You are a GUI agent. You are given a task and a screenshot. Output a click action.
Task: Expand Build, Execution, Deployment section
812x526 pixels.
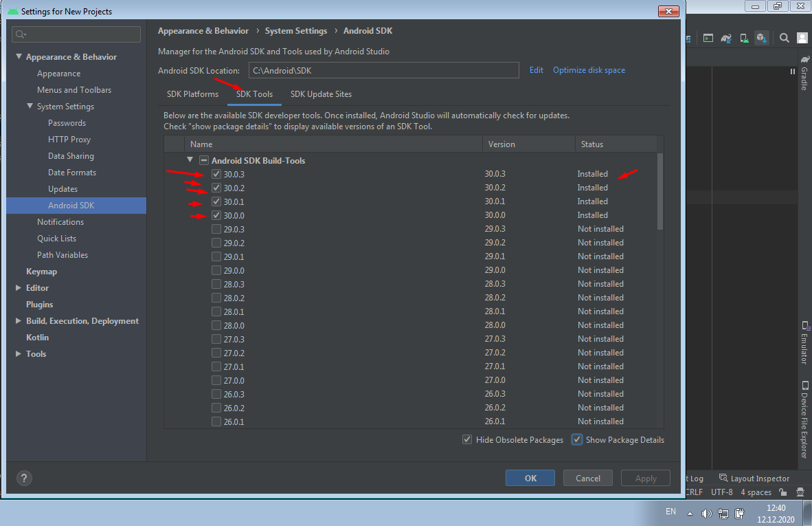tap(18, 321)
